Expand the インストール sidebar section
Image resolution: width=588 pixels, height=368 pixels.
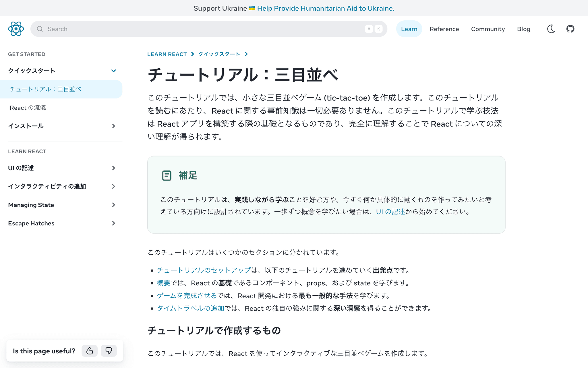(x=113, y=126)
